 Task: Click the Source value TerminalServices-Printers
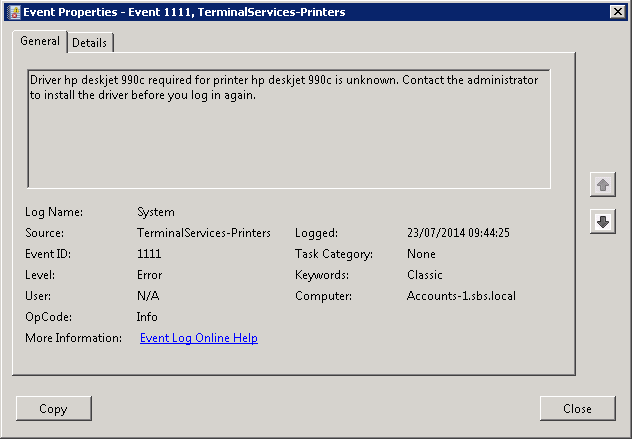(203, 233)
